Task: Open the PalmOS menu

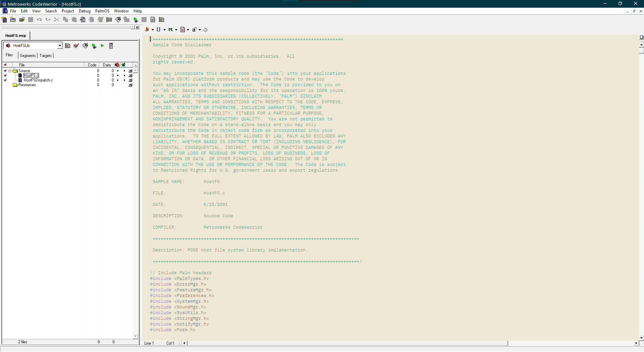Action: coord(102,11)
